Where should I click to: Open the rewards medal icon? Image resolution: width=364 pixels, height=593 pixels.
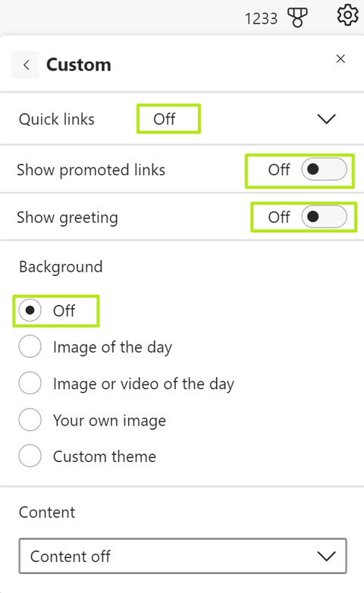click(x=297, y=17)
